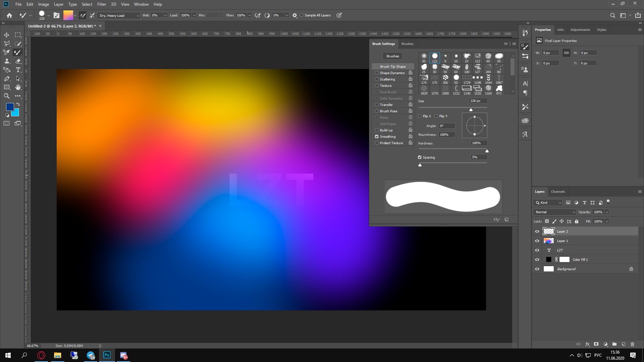This screenshot has width=644, height=362.
Task: Click the brush Size input field
Action: [x=478, y=101]
